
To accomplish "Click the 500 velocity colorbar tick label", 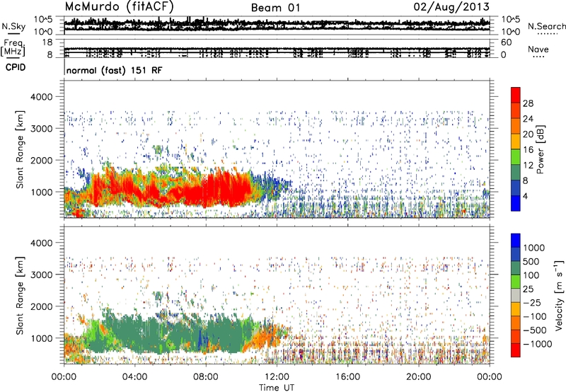I will point(531,262).
